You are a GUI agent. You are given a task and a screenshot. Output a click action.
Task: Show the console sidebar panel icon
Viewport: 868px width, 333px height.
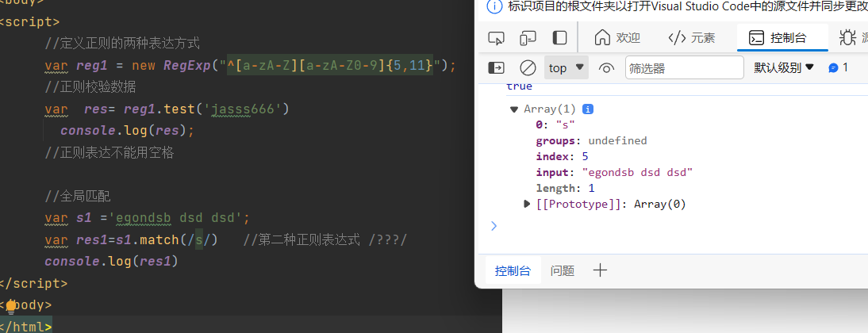pos(496,67)
